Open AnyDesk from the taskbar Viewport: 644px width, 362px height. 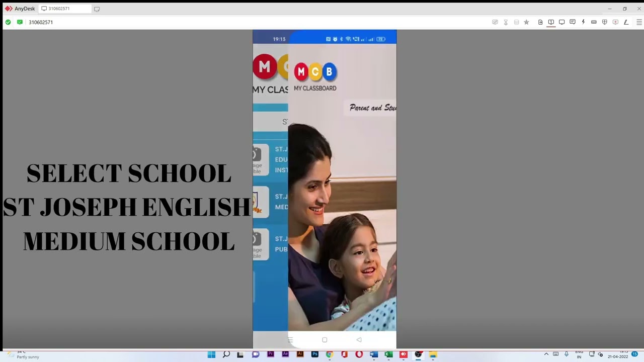point(403,354)
